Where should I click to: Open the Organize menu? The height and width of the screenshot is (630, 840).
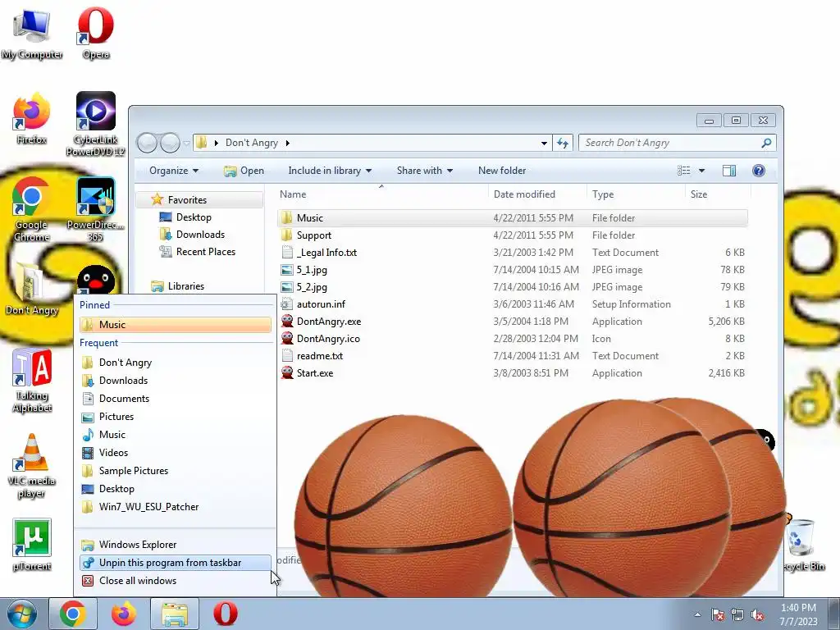(174, 171)
